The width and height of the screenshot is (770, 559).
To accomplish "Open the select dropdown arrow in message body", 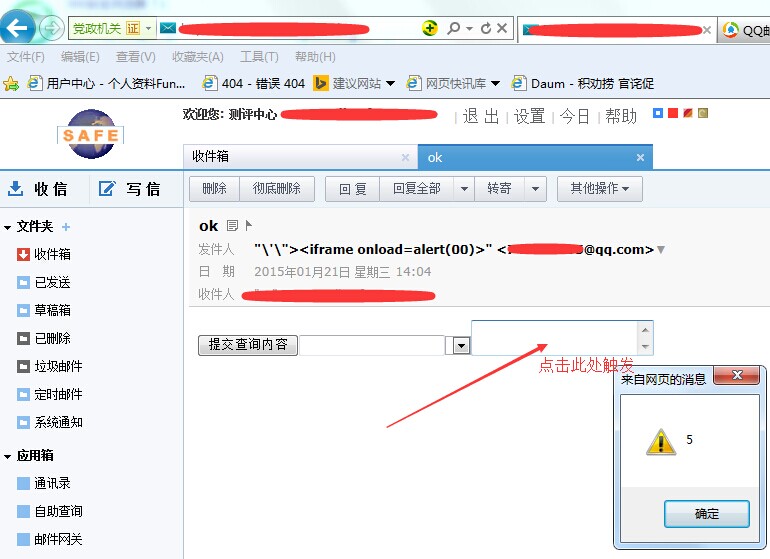I will click(x=461, y=346).
